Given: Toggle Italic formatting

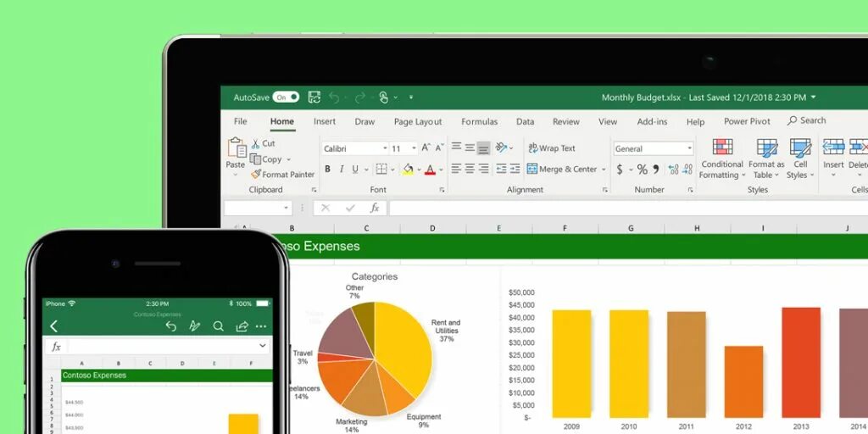Looking at the screenshot, I should (x=342, y=170).
